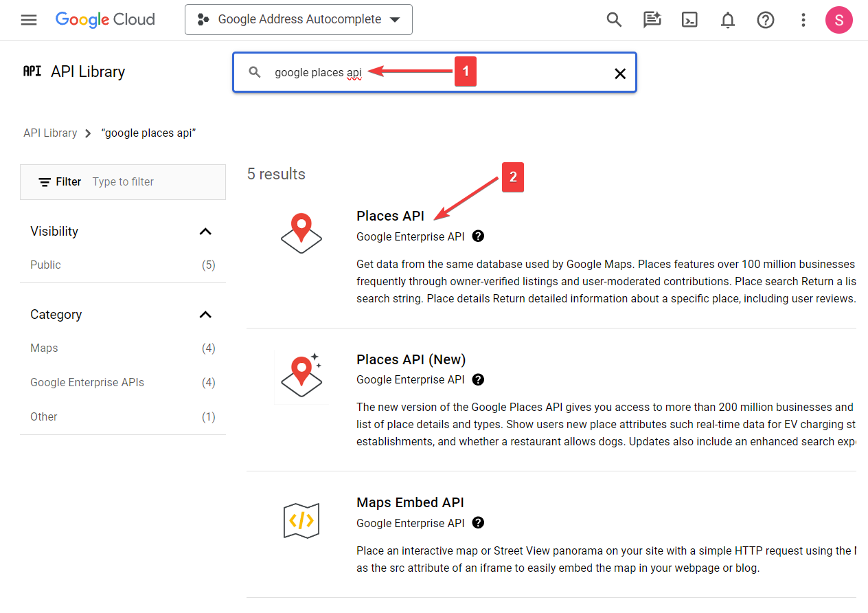Clear the API search text
Image resolution: width=868 pixels, height=613 pixels.
620,74
